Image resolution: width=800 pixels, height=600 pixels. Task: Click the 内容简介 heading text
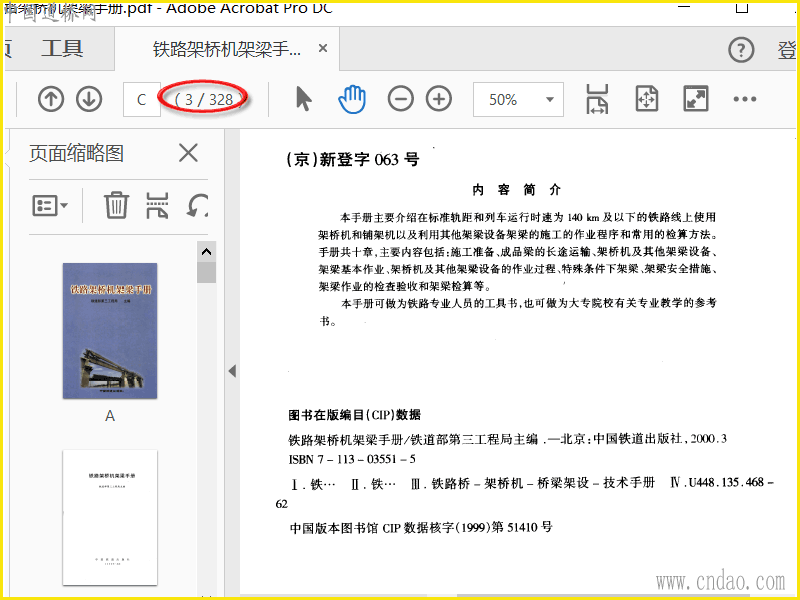click(x=517, y=190)
